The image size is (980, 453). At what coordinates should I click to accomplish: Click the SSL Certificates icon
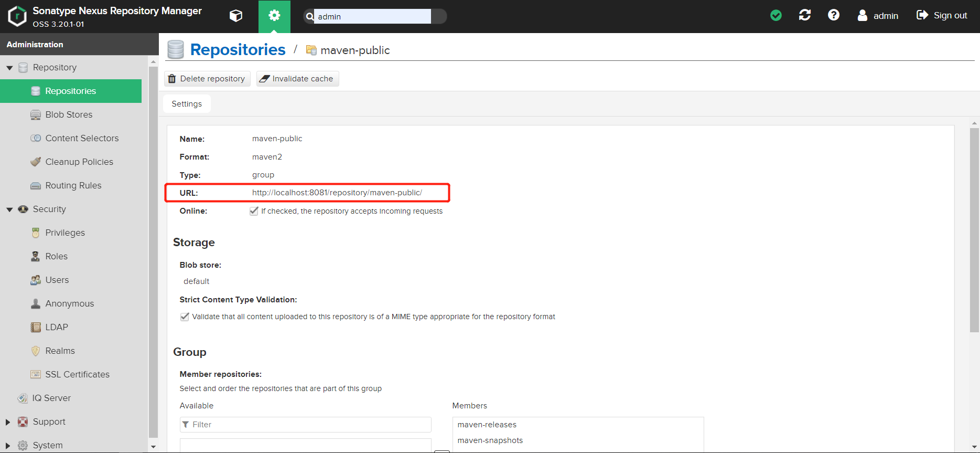36,374
